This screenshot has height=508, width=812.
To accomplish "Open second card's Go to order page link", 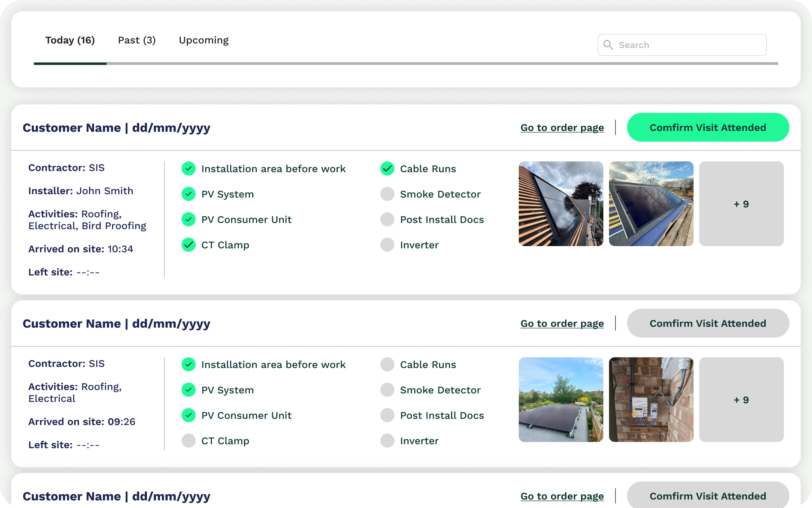I will (x=562, y=324).
